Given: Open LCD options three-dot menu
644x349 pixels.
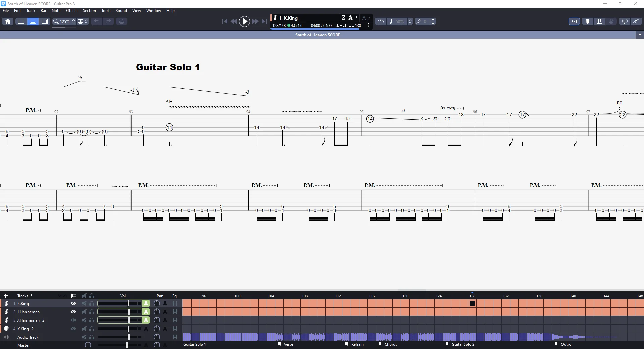Looking at the screenshot, I should (x=357, y=18).
